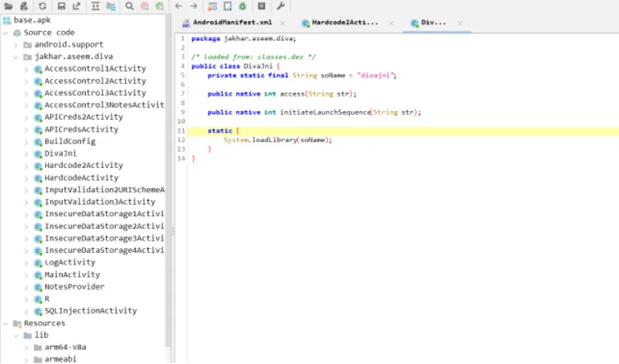Expand the DivaJni class node
The image size is (619, 364).
(26, 154)
